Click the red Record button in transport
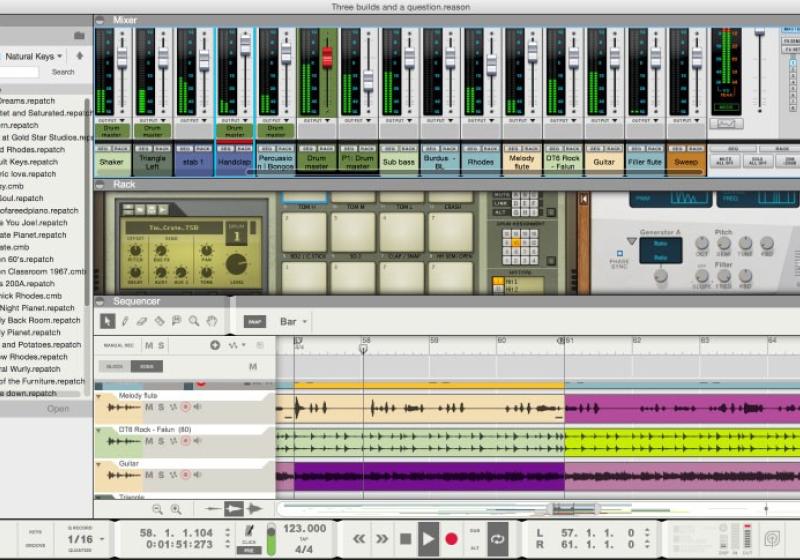 (x=451, y=539)
